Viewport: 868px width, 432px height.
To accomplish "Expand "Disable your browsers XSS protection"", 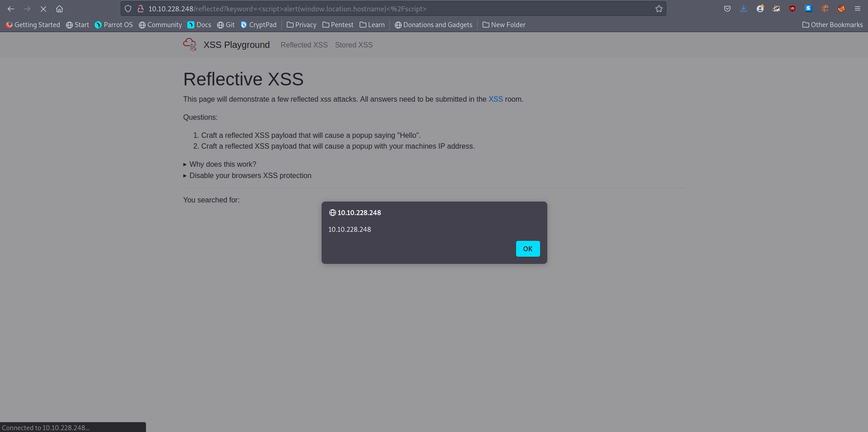I will pos(250,176).
